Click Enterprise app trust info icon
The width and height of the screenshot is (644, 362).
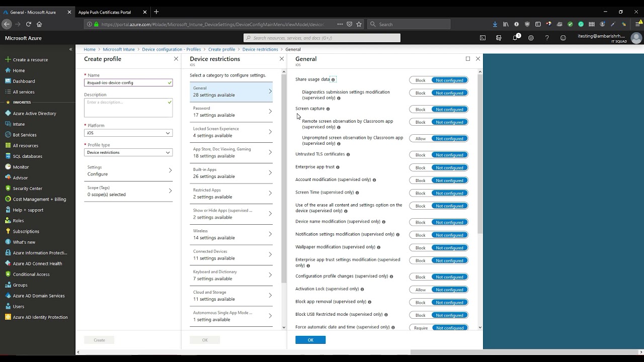click(338, 167)
